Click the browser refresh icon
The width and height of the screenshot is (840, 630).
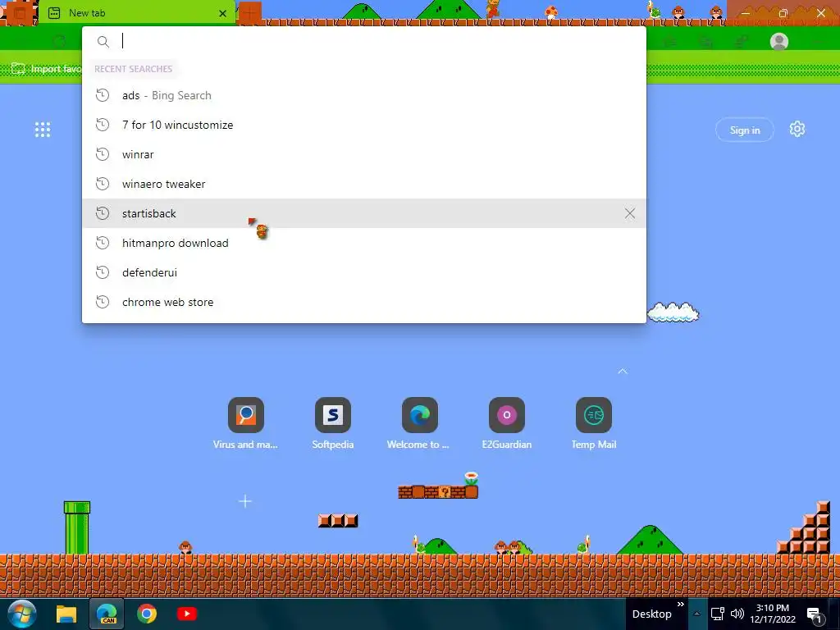[x=59, y=41]
